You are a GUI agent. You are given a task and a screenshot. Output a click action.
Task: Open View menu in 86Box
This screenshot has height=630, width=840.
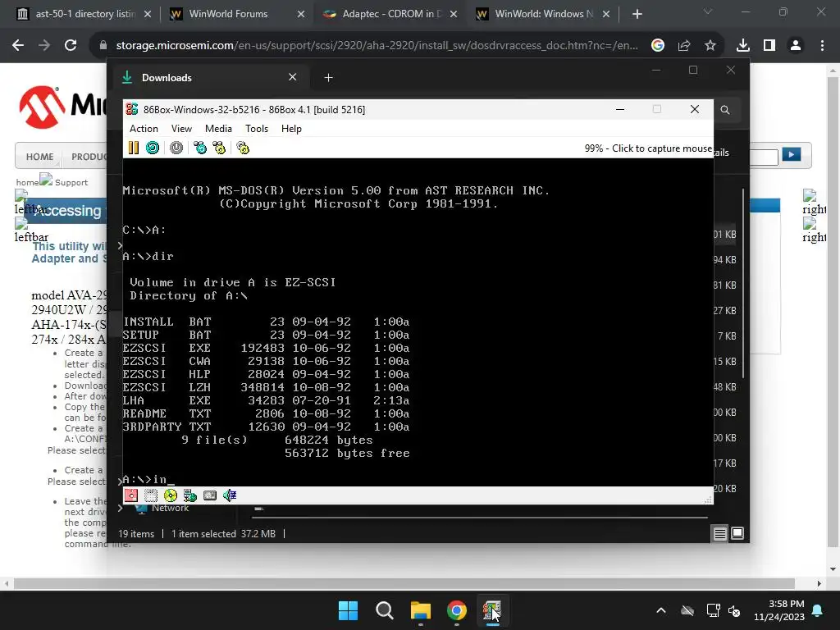tap(181, 129)
